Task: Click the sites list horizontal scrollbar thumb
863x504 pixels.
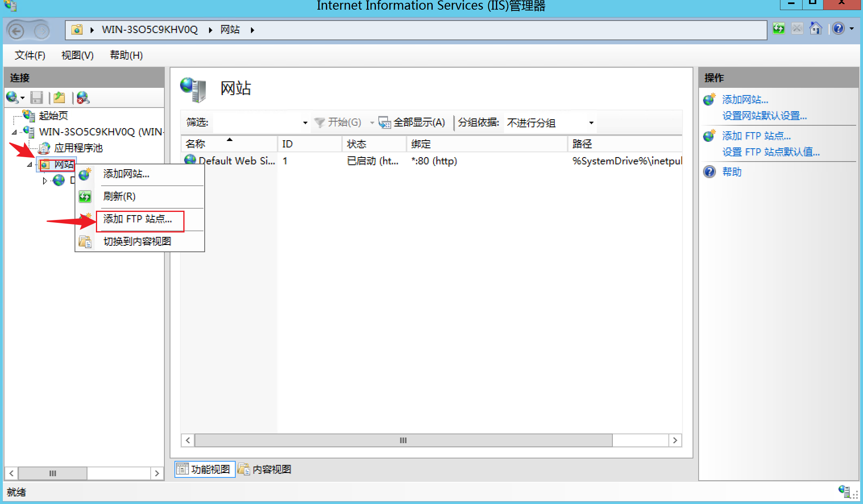Action: click(x=403, y=440)
